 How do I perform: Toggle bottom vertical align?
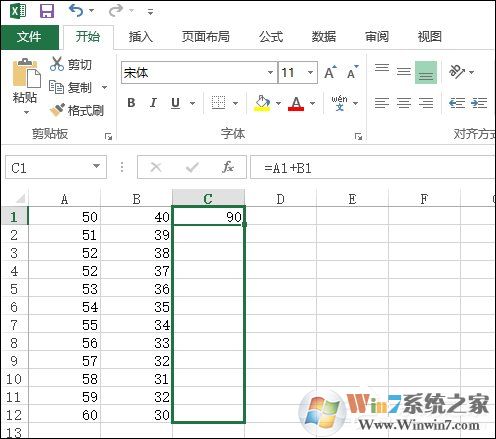426,72
